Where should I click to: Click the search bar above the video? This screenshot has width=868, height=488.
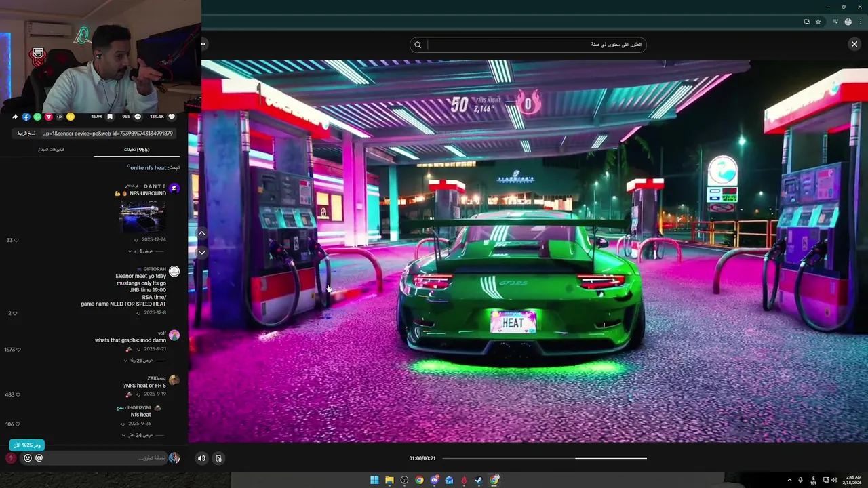(528, 45)
